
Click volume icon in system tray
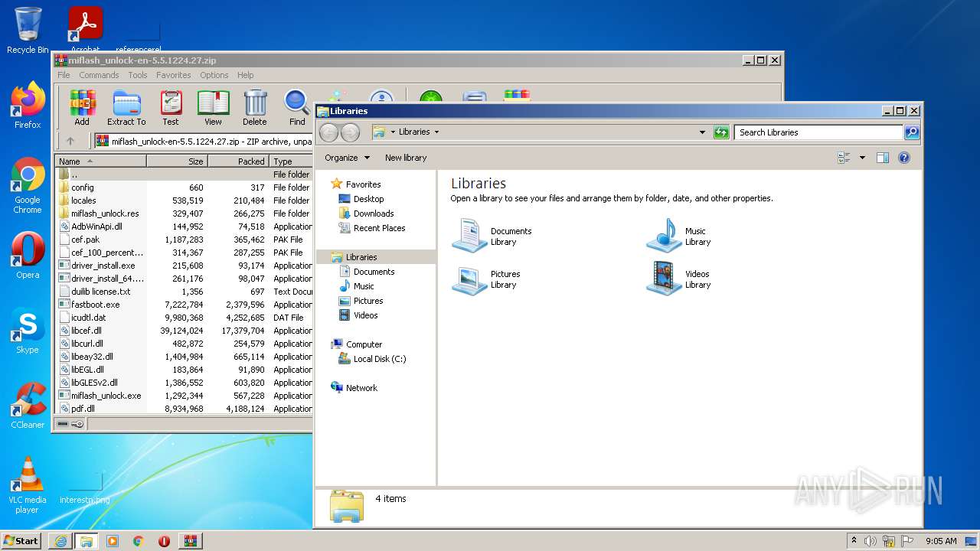(x=871, y=541)
